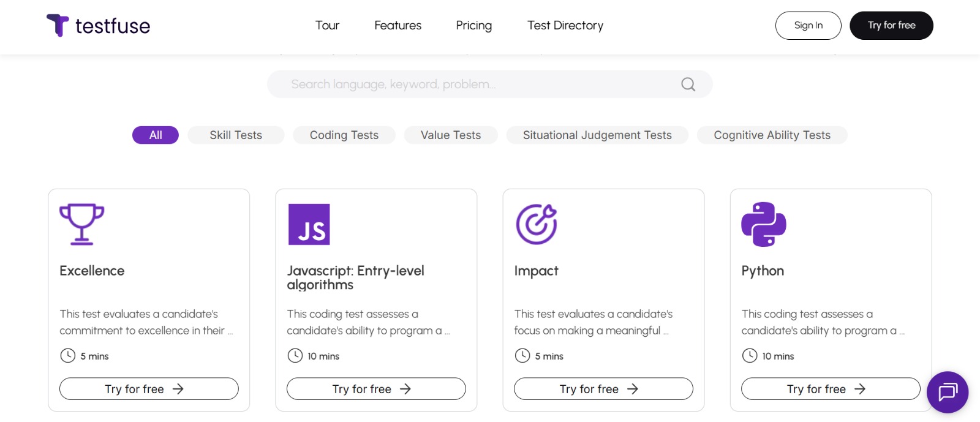Screen dimensions: 980x422
Task: Try the Impact test for free
Action: click(603, 389)
